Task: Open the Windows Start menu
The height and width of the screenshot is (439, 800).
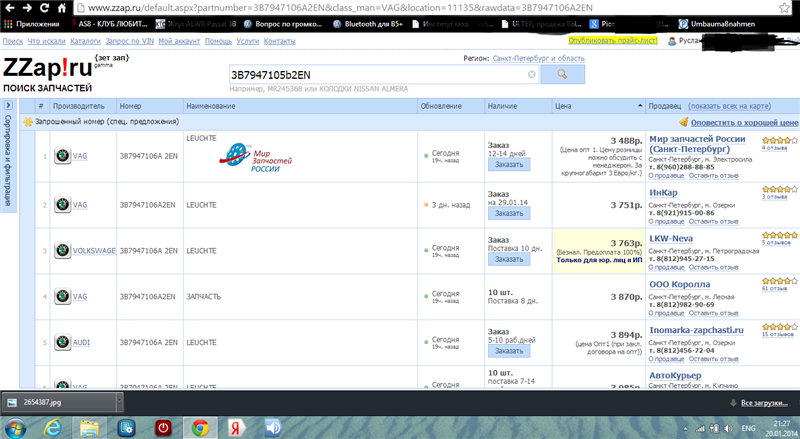Action: tap(14, 428)
